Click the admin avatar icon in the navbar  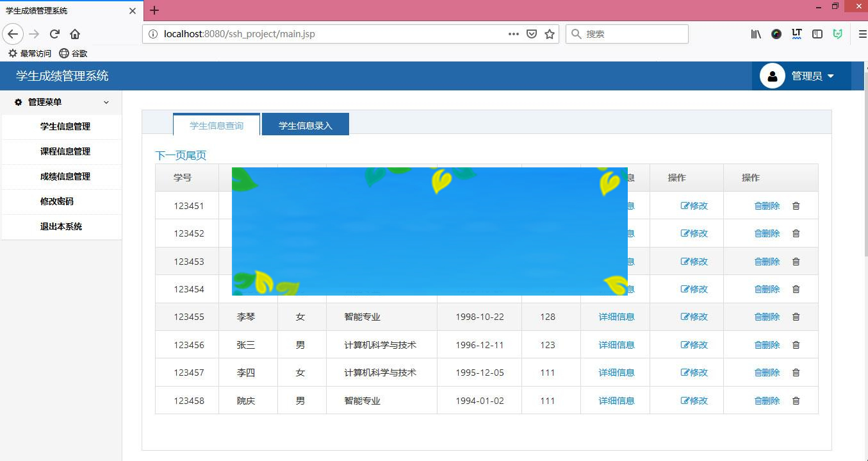tap(772, 76)
